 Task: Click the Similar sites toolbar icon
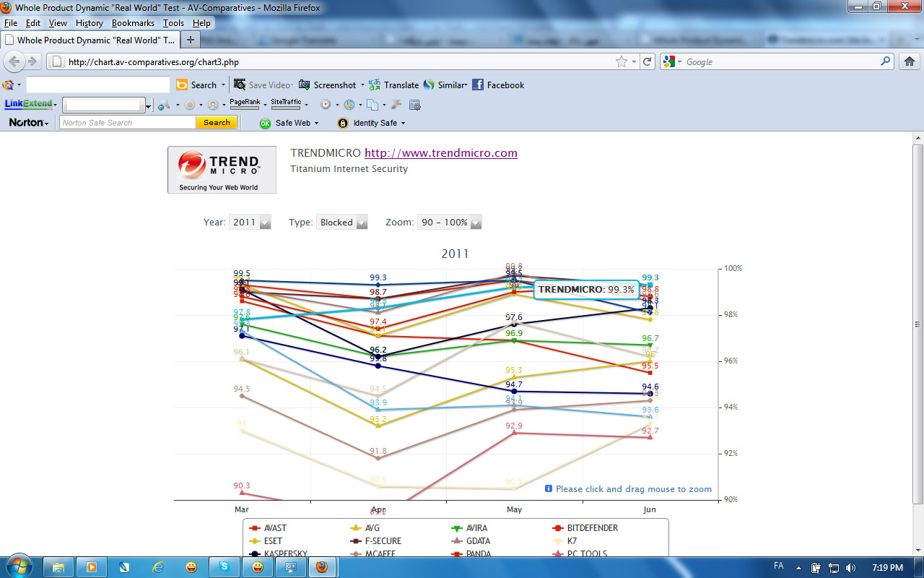(429, 85)
